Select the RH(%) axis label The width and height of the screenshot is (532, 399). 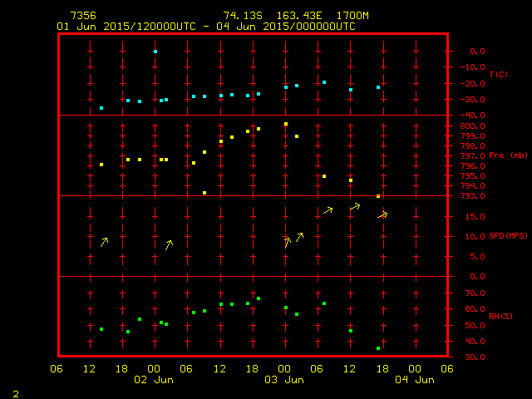(499, 317)
